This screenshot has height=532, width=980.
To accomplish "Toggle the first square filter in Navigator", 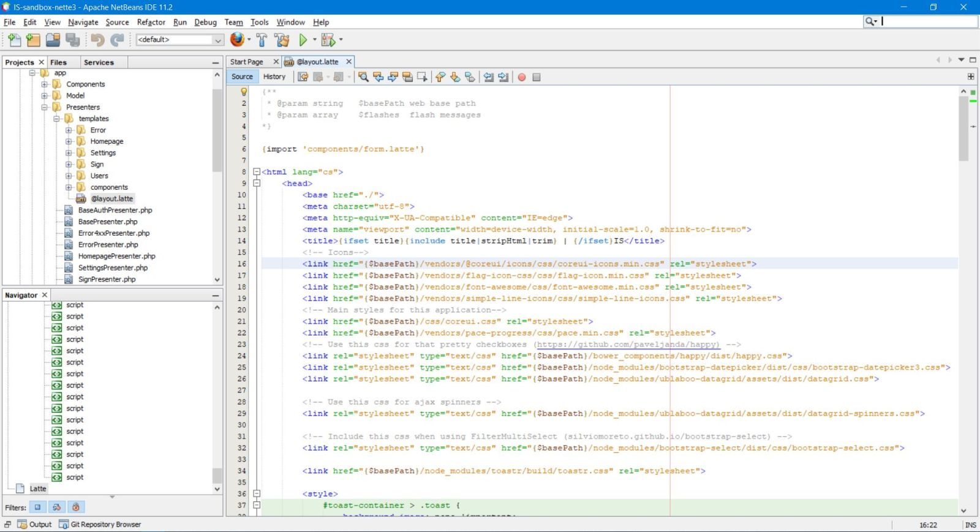I will (x=38, y=507).
